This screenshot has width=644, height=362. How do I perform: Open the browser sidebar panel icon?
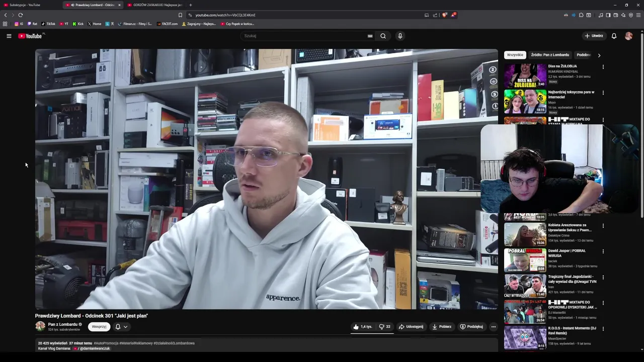608,15
